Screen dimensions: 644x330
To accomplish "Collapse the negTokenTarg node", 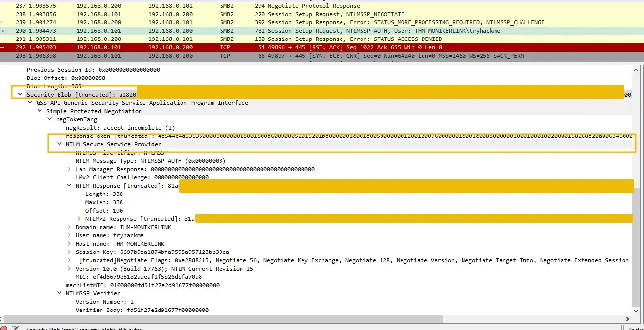I will pos(49,119).
